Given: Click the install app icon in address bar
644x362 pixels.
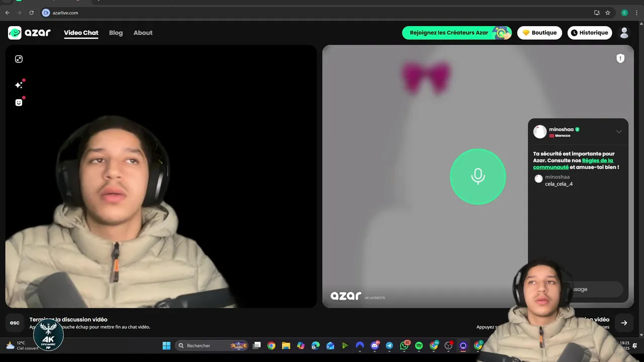Looking at the screenshot, I should (x=597, y=13).
